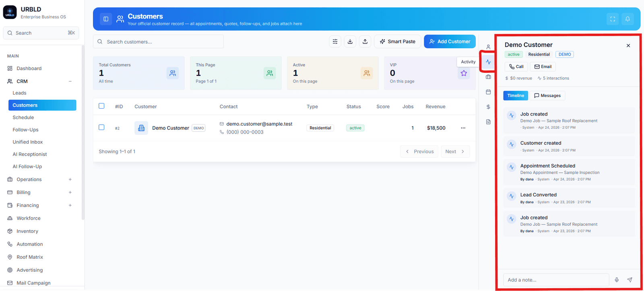Open Follow-Ups in the sidebar
644x291 pixels.
[25, 130]
